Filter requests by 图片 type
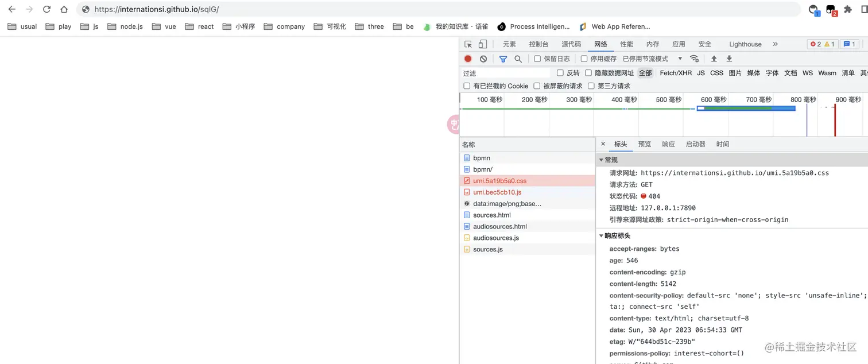This screenshot has height=364, width=868. click(735, 73)
